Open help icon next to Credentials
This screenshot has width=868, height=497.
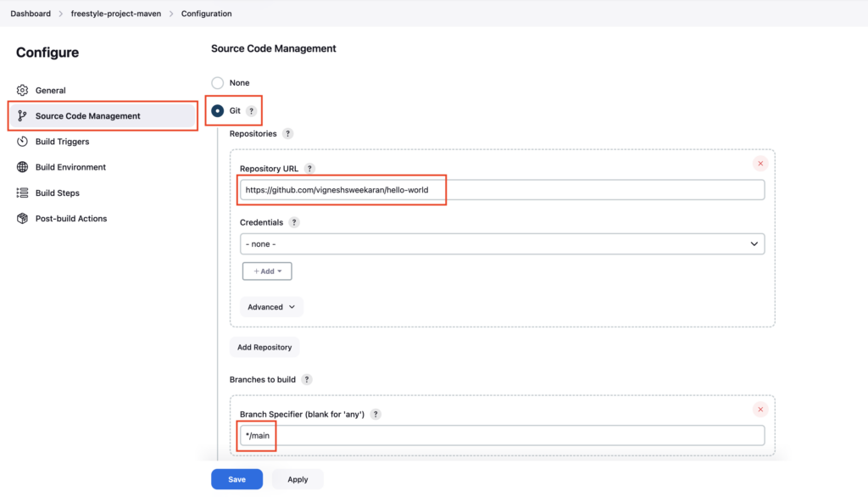point(294,222)
